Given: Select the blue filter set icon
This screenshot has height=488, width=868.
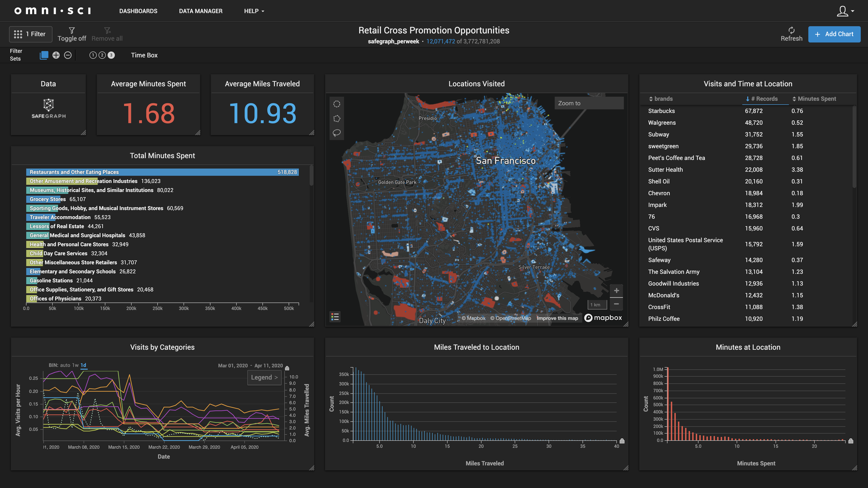Looking at the screenshot, I should coord(44,55).
